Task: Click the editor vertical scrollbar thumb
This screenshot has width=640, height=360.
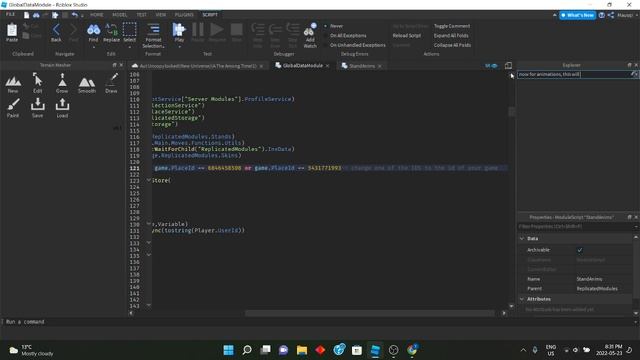Action: click(511, 111)
